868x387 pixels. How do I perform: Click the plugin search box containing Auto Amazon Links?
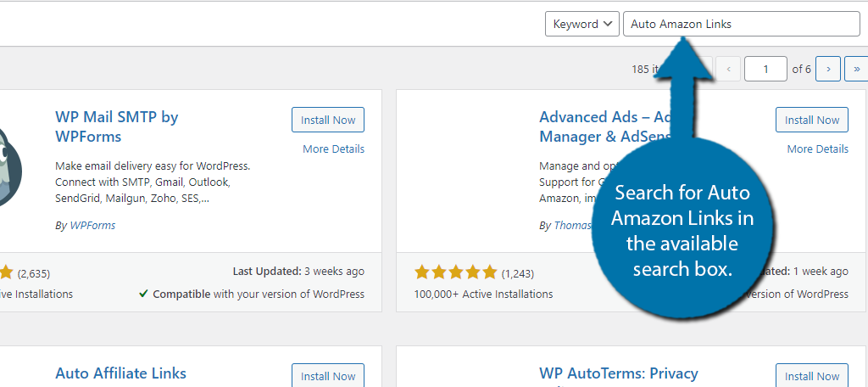coord(741,24)
